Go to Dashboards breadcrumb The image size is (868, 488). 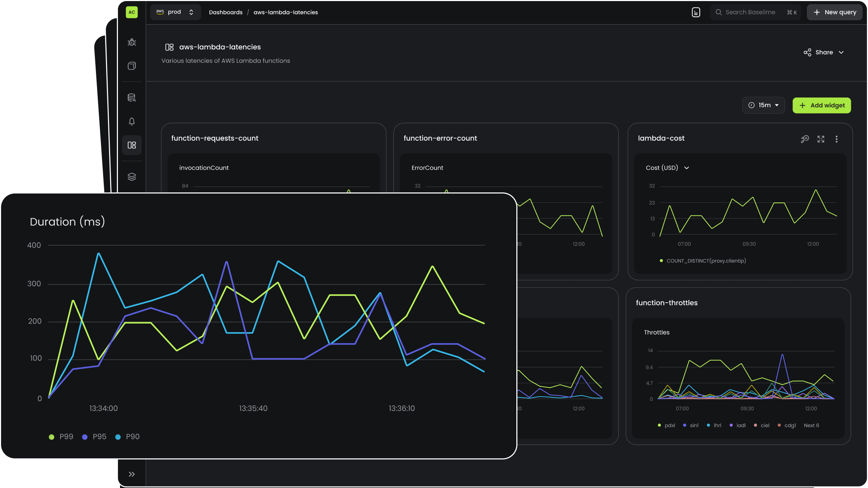pyautogui.click(x=226, y=12)
